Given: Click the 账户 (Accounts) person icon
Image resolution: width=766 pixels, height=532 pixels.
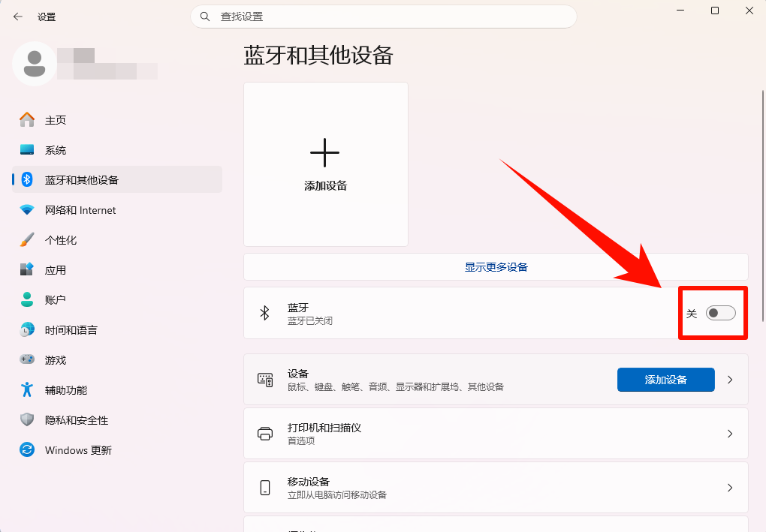Looking at the screenshot, I should (26, 299).
